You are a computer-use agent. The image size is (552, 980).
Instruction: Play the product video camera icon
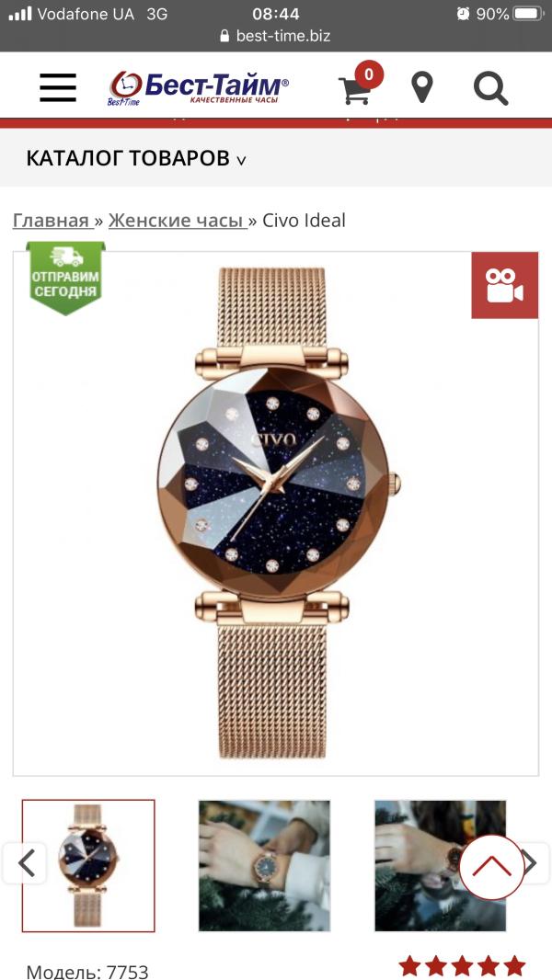click(x=504, y=286)
